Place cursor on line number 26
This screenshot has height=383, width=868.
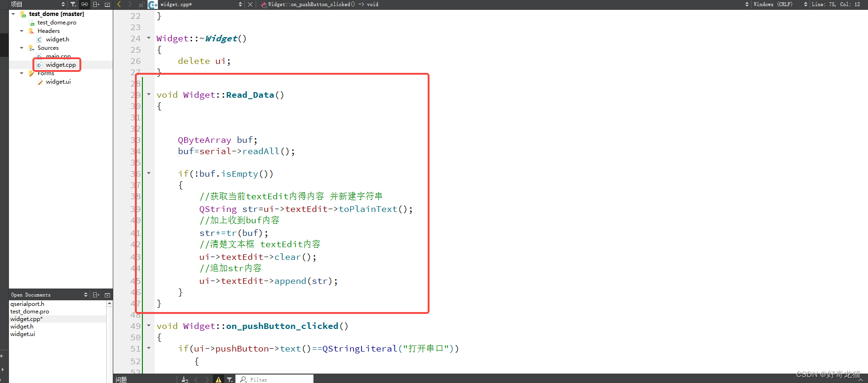coord(135,61)
